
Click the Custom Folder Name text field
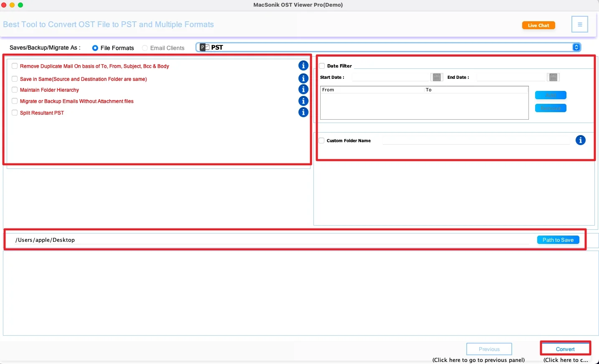coord(476,141)
